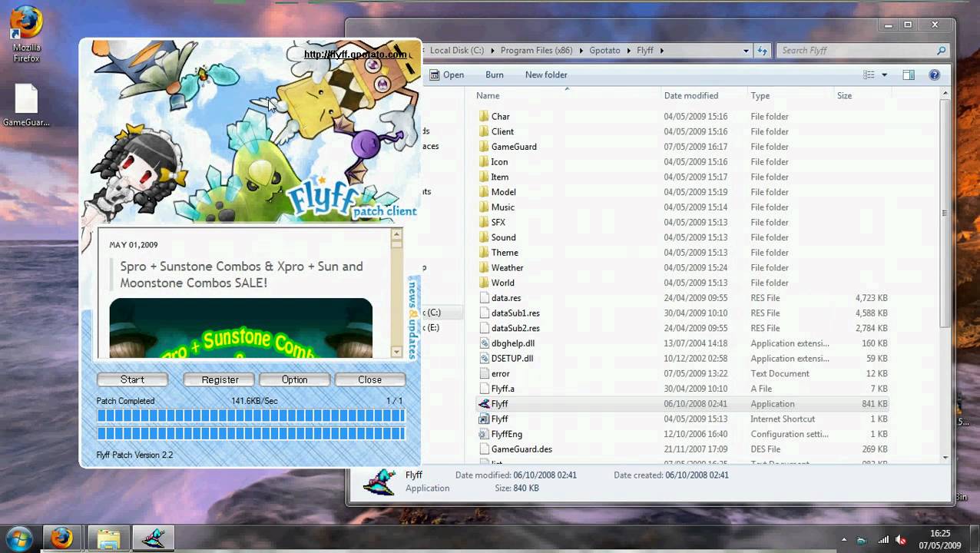
Task: Click Explorer file list scroll up arrow
Action: (x=945, y=94)
